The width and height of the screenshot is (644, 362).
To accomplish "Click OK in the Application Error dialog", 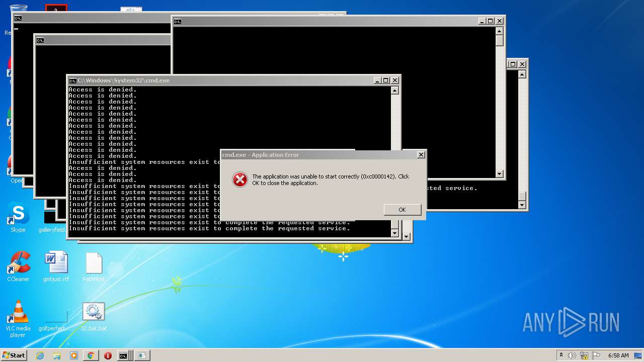I will [x=402, y=210].
